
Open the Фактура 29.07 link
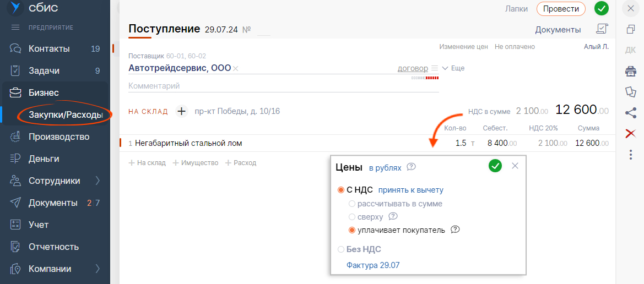[373, 265]
